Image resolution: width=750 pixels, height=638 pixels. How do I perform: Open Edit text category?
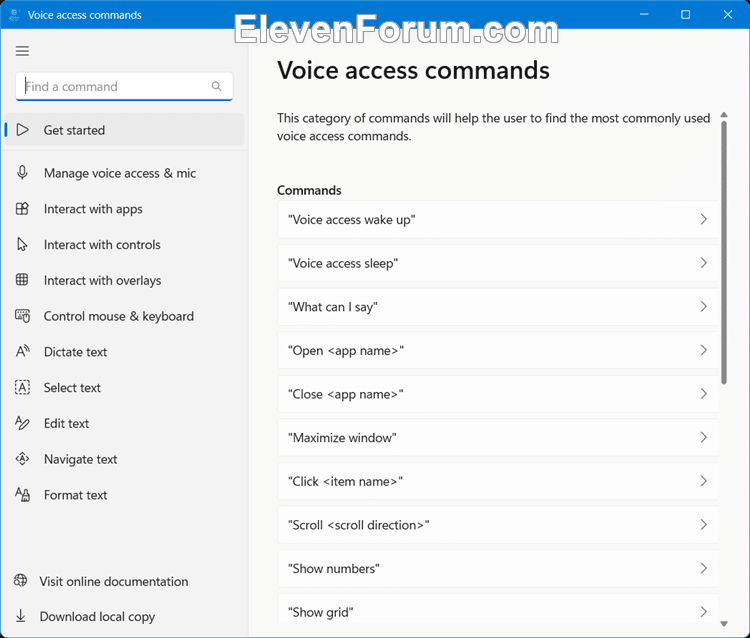click(124, 423)
